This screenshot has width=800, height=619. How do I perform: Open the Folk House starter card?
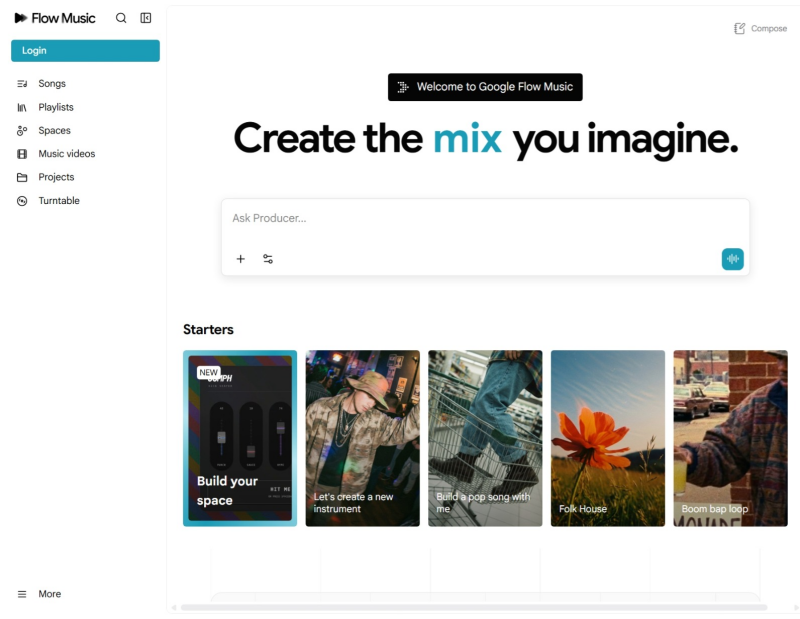[x=608, y=438]
